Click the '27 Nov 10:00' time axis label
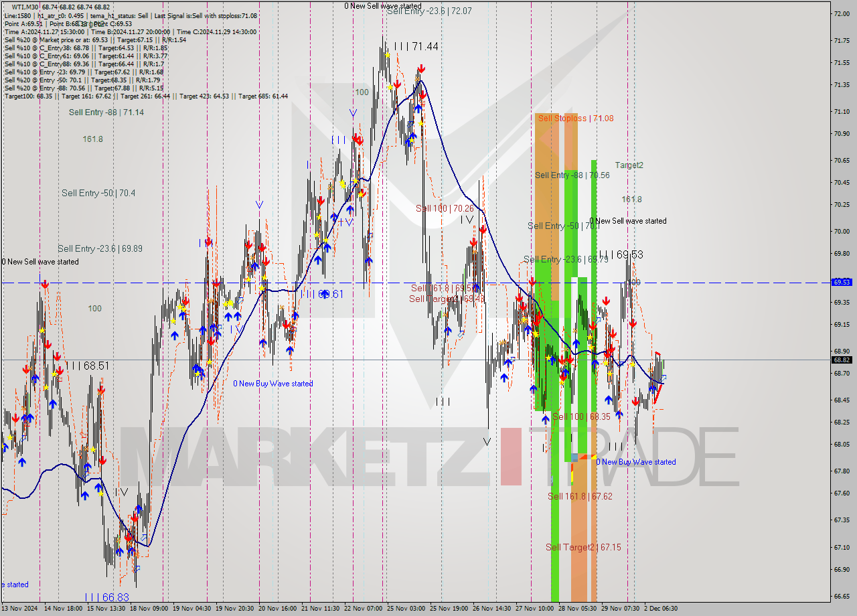This screenshot has width=857, height=616. tap(535, 609)
